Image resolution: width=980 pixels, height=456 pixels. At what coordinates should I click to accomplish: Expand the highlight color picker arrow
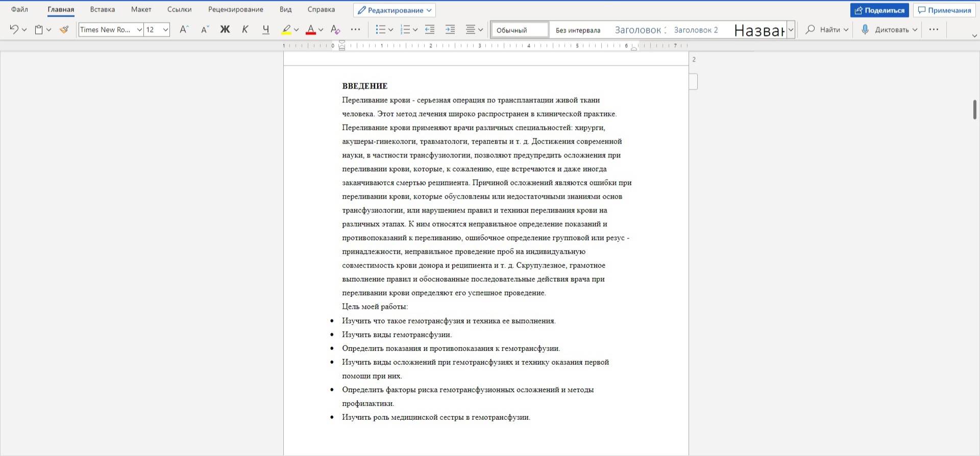[296, 30]
